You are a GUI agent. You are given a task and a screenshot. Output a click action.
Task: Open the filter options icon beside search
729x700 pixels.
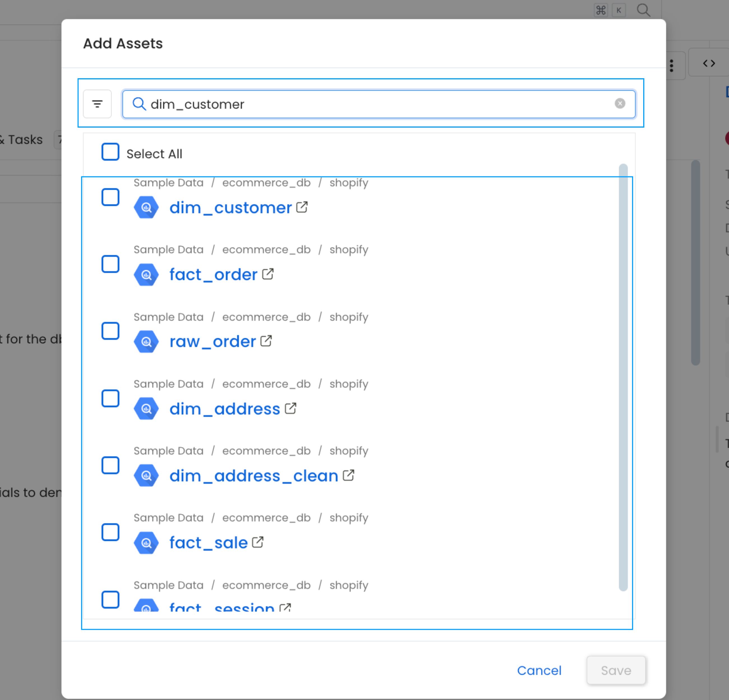click(x=97, y=104)
